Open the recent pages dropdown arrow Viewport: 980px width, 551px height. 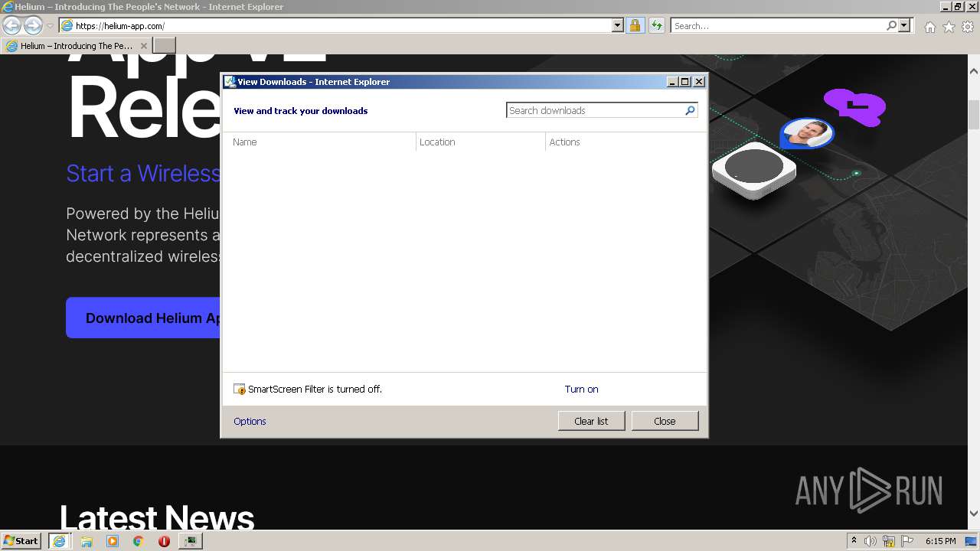point(50,26)
